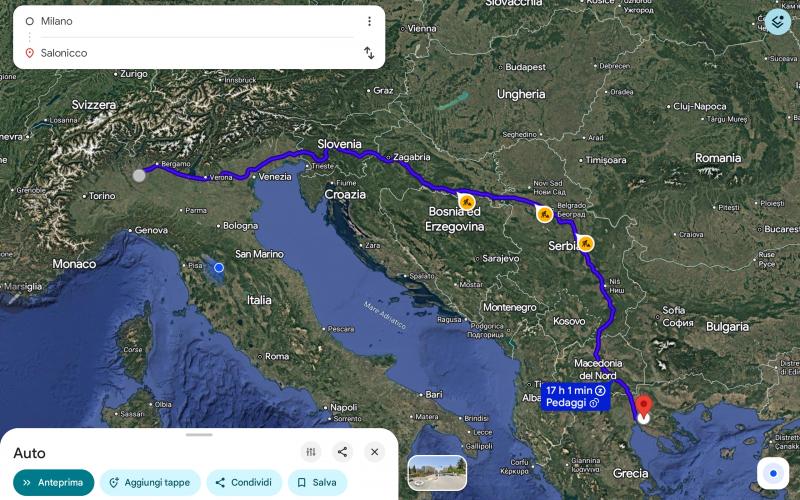Click the Venezia city label
The height and width of the screenshot is (500, 800).
pos(275,177)
